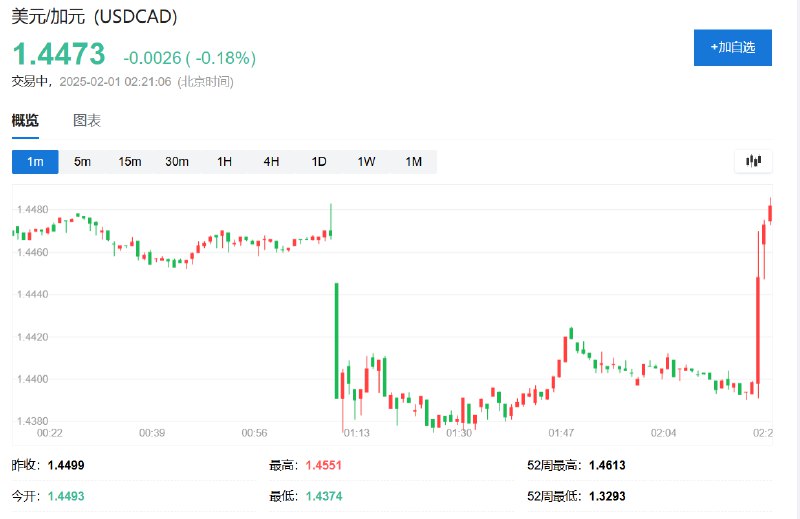
Task: Switch to the 概览 tab
Action: coord(25,120)
